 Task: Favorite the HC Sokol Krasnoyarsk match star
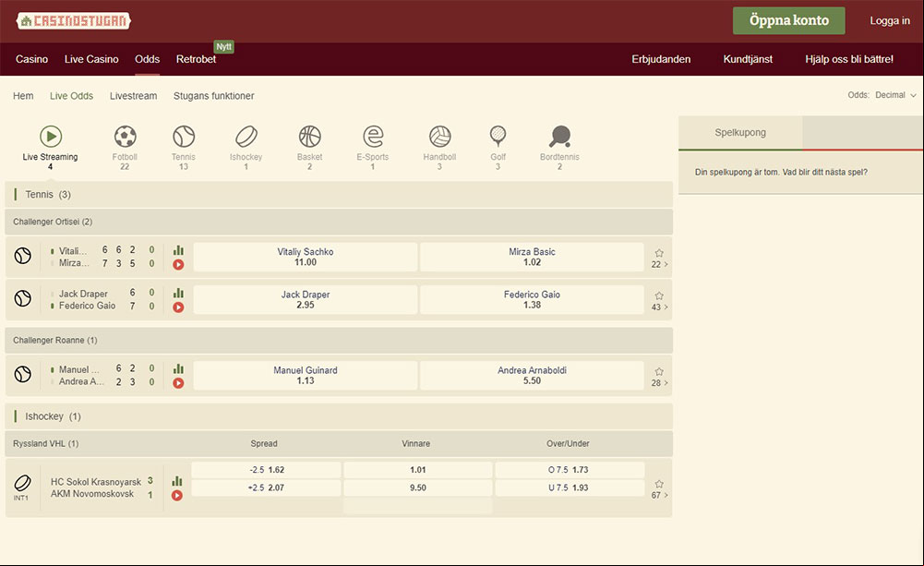[x=659, y=484]
